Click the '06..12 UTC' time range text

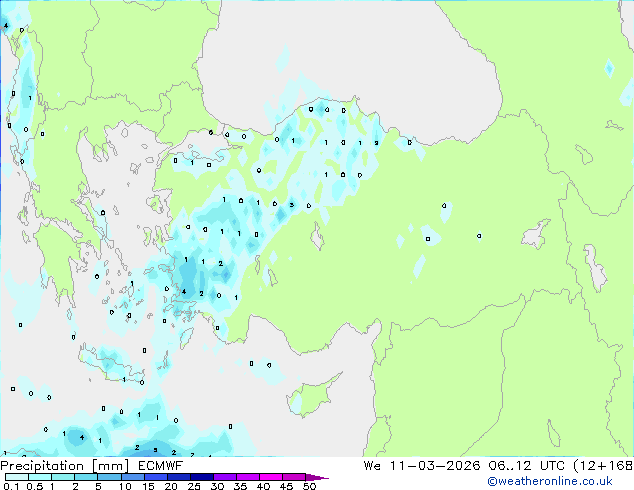pyautogui.click(x=526, y=466)
